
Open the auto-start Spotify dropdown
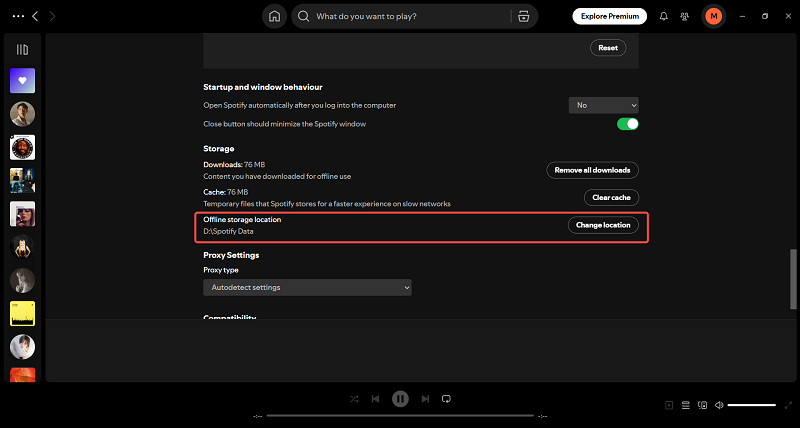pyautogui.click(x=603, y=105)
